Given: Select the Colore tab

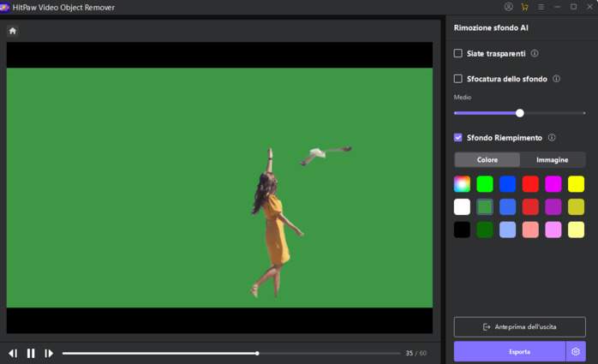Looking at the screenshot, I should [487, 160].
